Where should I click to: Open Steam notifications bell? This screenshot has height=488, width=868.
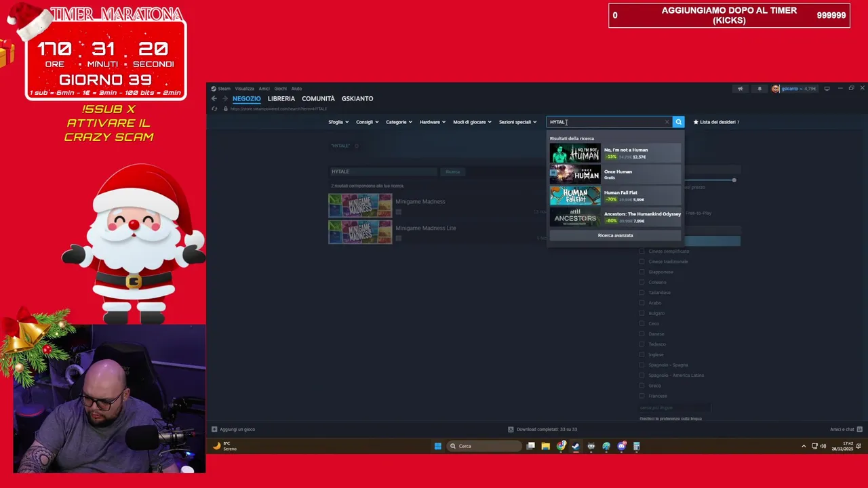click(759, 89)
